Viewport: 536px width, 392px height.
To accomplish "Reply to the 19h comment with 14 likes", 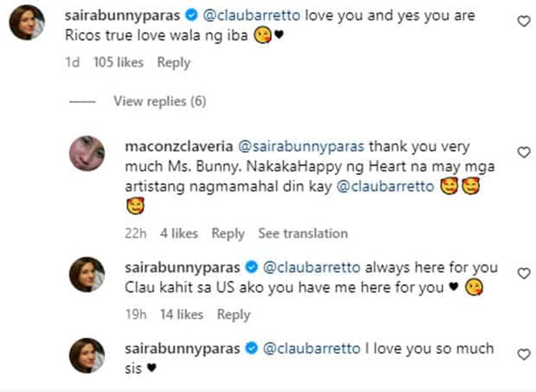I will [234, 315].
